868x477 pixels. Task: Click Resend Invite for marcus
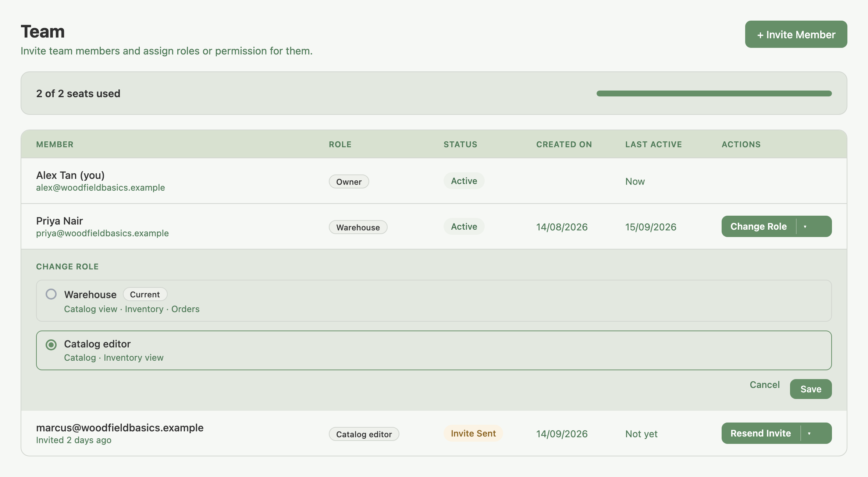click(761, 433)
